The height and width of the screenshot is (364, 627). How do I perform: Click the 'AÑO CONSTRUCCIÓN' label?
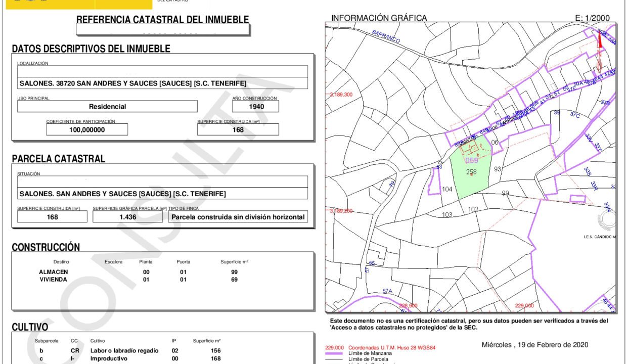[x=254, y=98]
